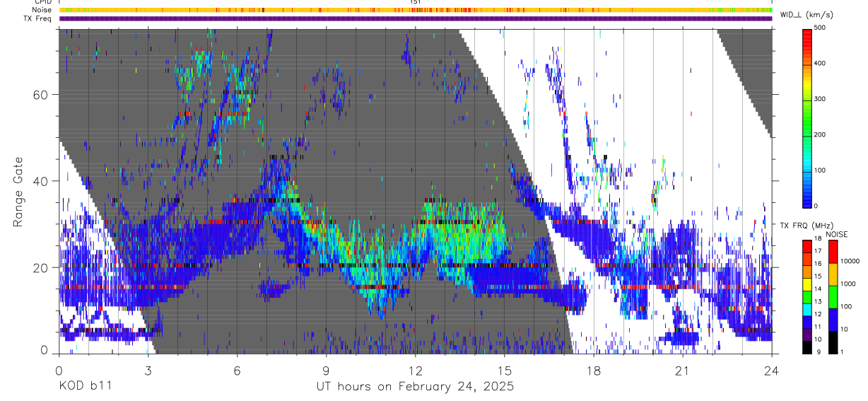Click the '3' hour tick on time axis
Viewport: 868px width, 401px height.
[148, 370]
